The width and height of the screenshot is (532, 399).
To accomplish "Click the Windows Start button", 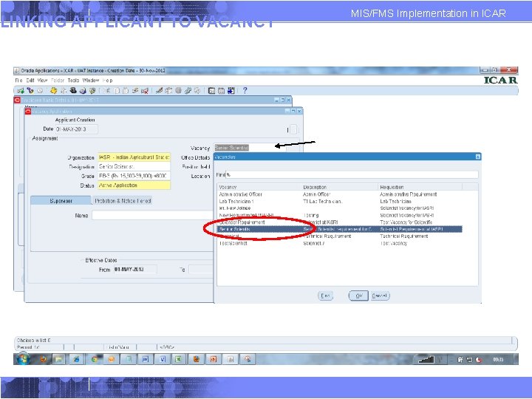I will (23, 358).
